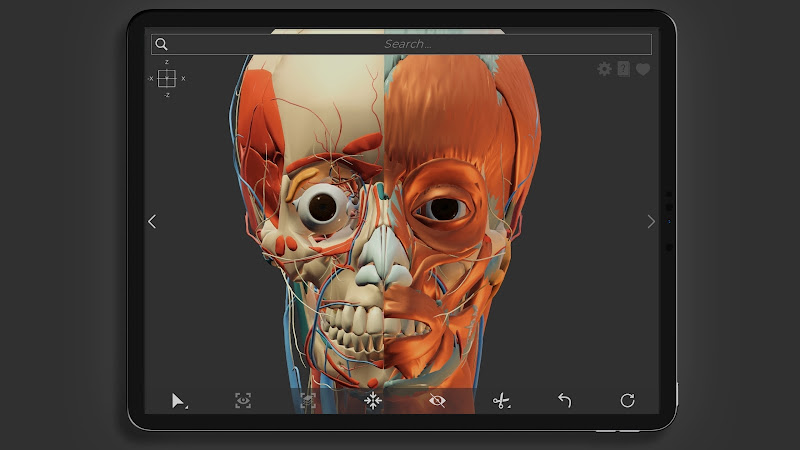Open settings via the gear icon
The image size is (800, 450).
(x=604, y=69)
